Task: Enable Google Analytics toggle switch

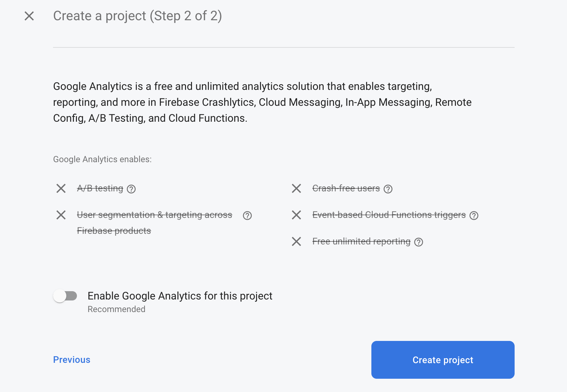Action: (65, 296)
